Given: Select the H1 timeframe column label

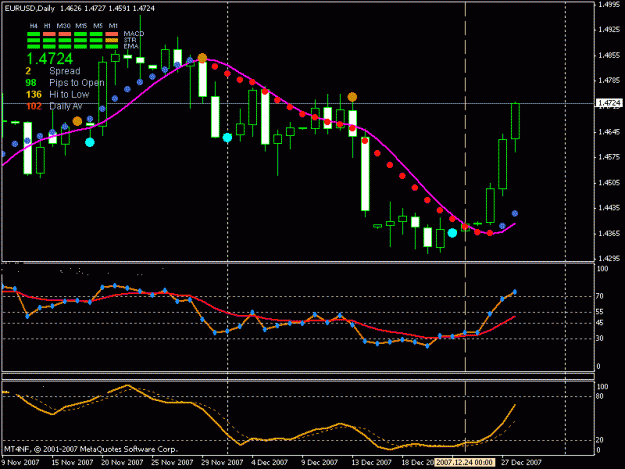Looking at the screenshot, I should pyautogui.click(x=47, y=26).
